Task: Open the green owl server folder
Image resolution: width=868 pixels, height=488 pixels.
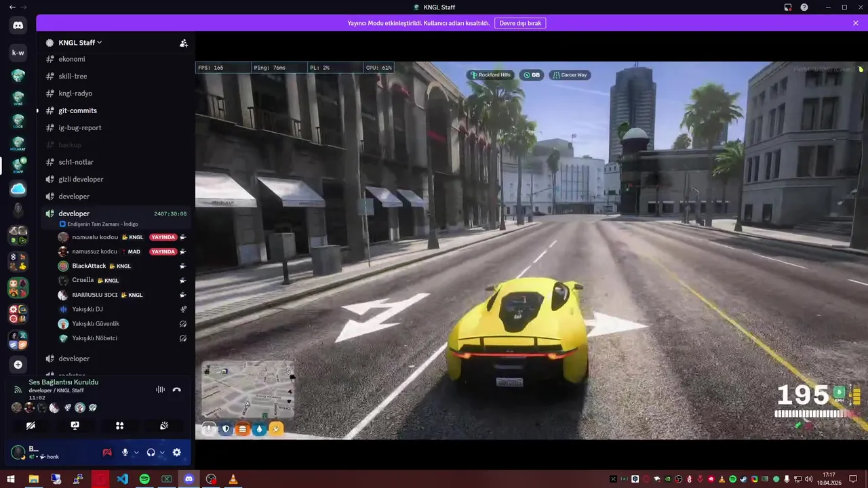Action: tap(18, 288)
